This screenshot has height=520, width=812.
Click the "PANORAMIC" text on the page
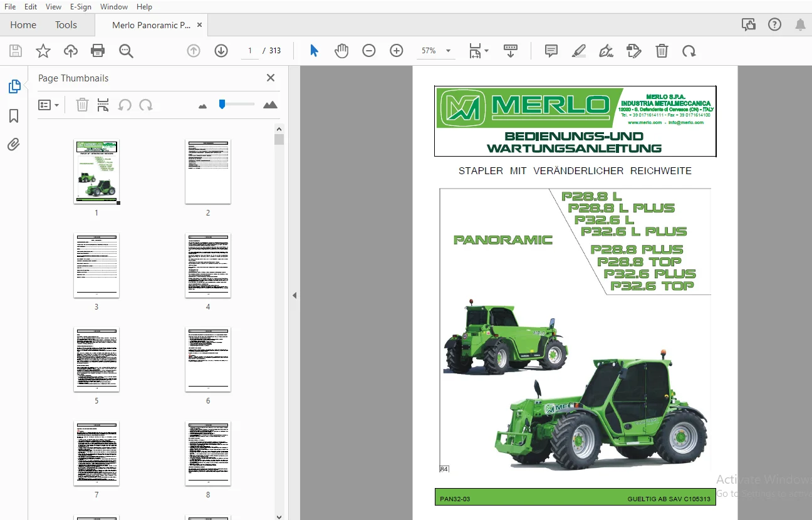click(x=503, y=240)
